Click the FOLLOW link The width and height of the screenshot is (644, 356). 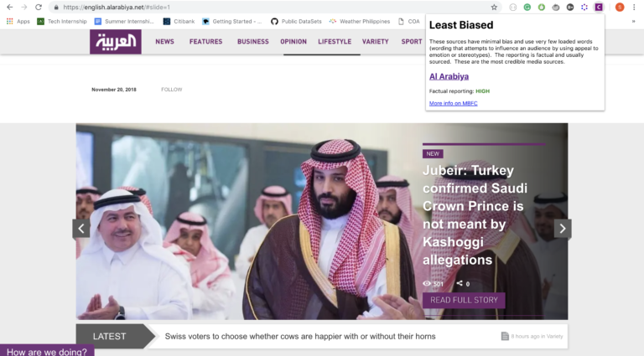(x=172, y=90)
